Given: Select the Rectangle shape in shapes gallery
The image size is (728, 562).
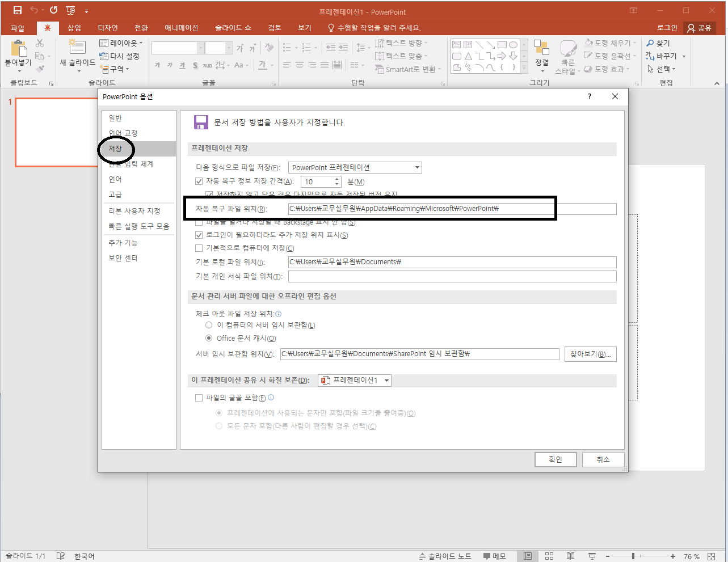Looking at the screenshot, I should pyautogui.click(x=502, y=44).
